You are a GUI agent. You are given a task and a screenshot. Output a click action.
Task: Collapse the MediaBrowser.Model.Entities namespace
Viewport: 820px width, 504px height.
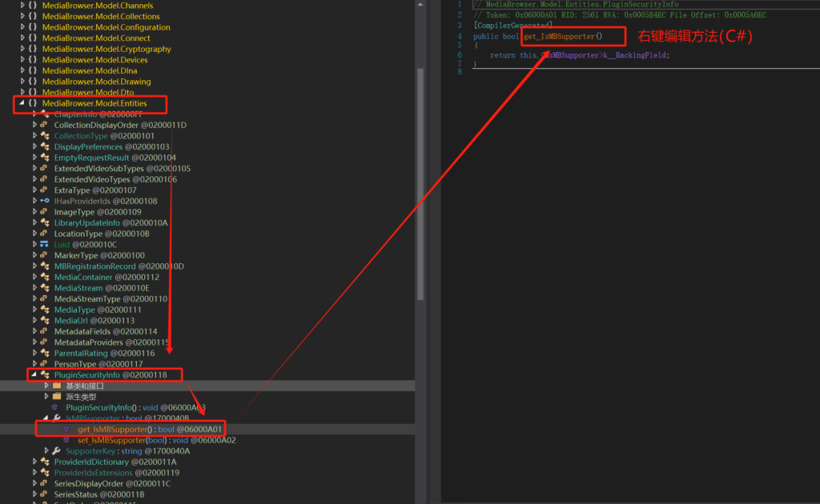click(22, 103)
